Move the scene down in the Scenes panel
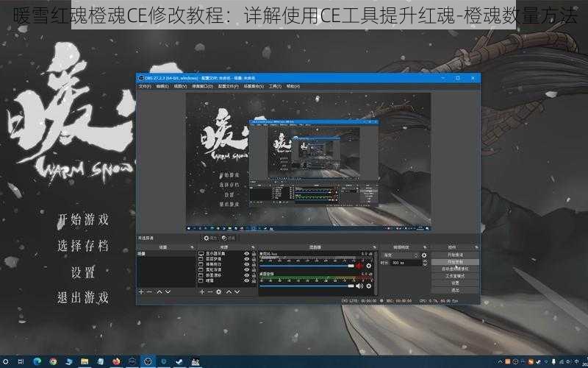 pyautogui.click(x=168, y=291)
